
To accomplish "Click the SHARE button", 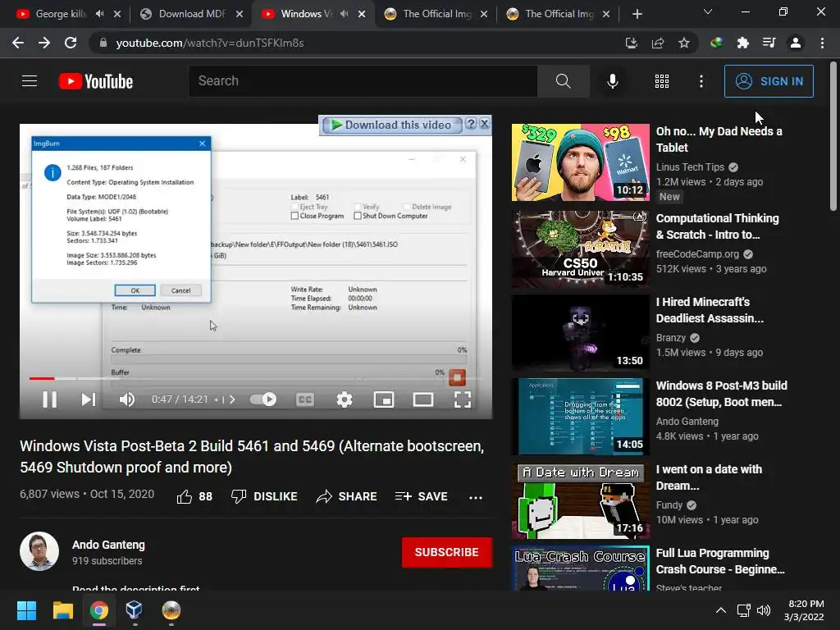I will pyautogui.click(x=347, y=496).
